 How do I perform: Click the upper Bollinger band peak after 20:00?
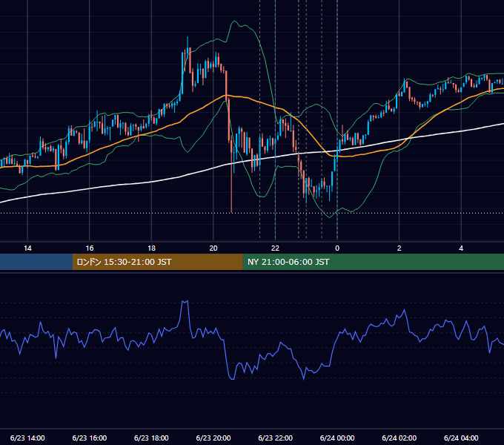pos(234,22)
